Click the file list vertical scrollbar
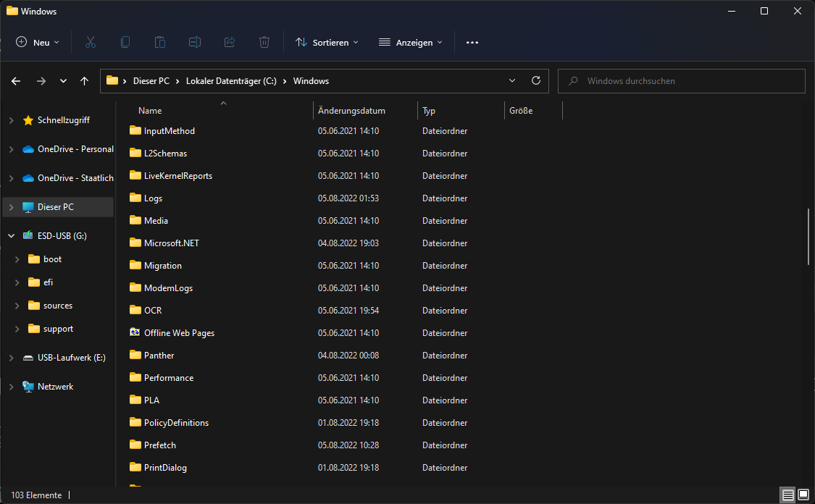This screenshot has width=815, height=504. pyautogui.click(x=808, y=236)
